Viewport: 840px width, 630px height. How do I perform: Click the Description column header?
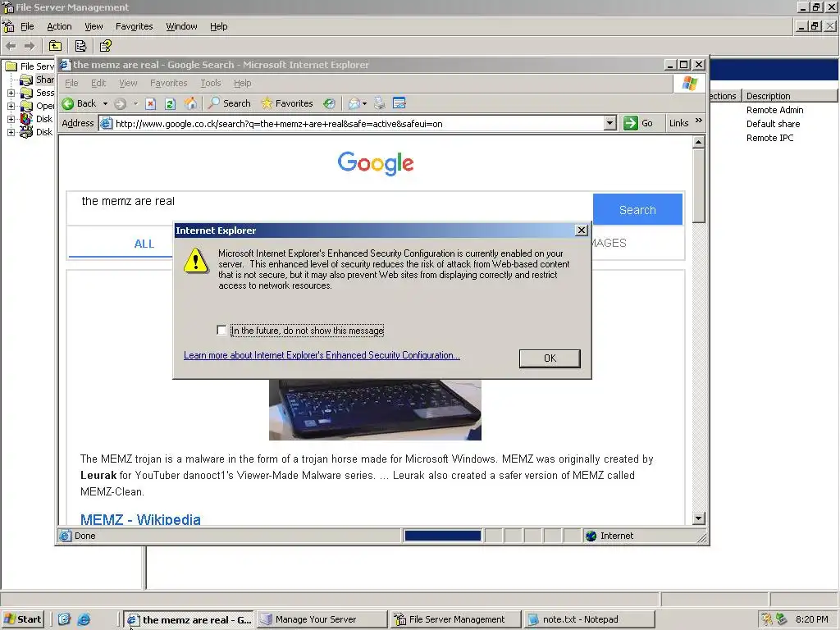[x=790, y=96]
